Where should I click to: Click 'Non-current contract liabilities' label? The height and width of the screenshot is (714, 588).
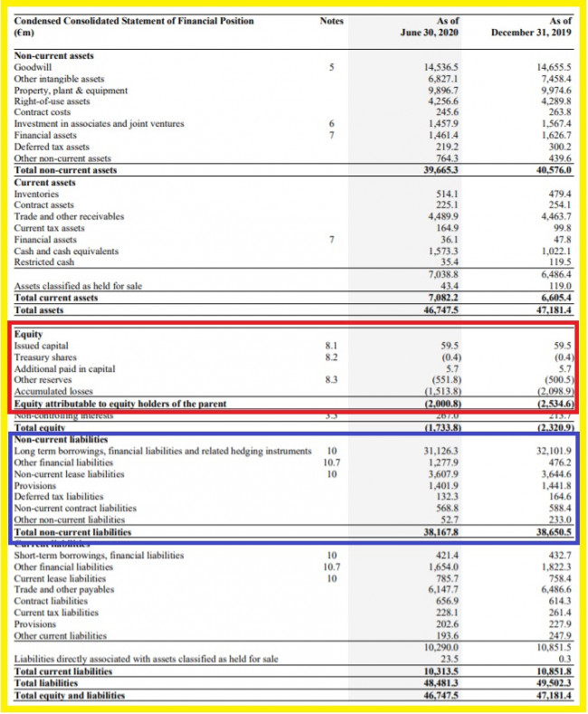pyautogui.click(x=75, y=508)
